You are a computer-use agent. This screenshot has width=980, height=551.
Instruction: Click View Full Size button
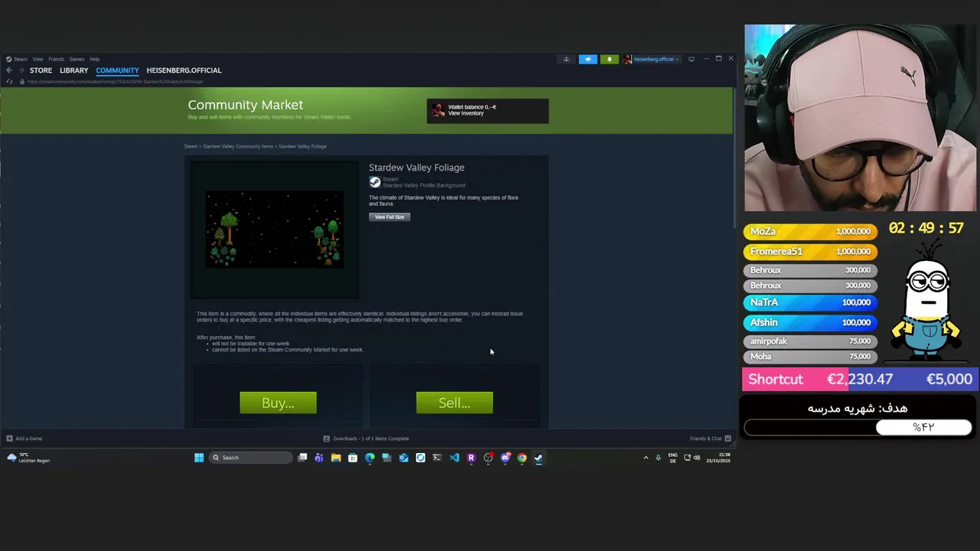click(x=390, y=217)
